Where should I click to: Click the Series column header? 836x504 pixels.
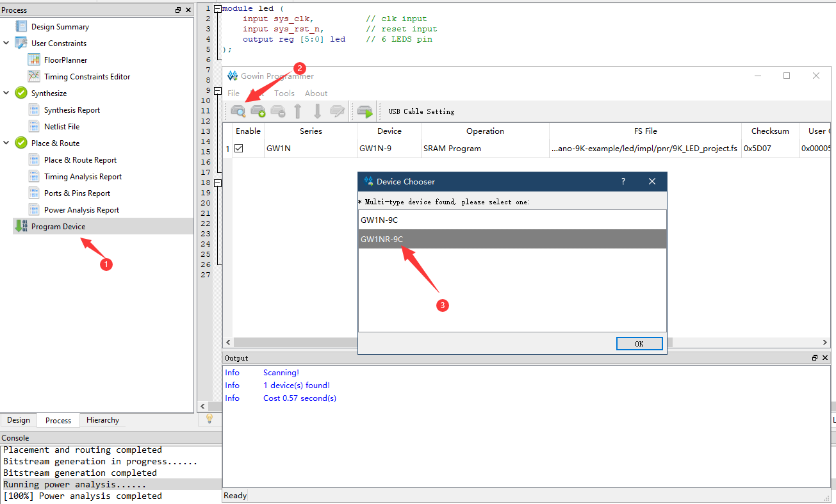(x=311, y=131)
